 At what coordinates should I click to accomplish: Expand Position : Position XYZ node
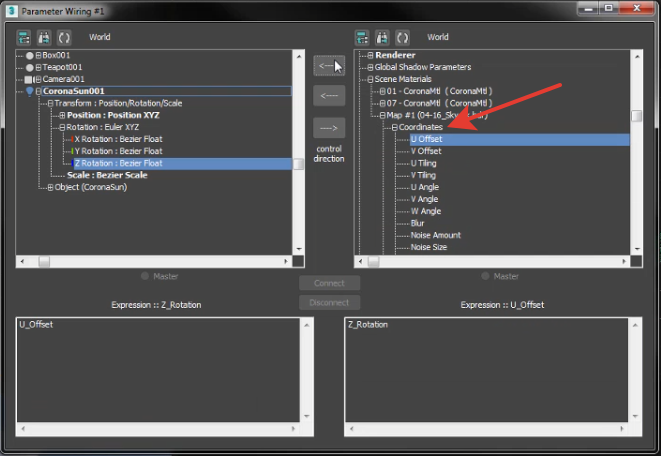click(62, 115)
